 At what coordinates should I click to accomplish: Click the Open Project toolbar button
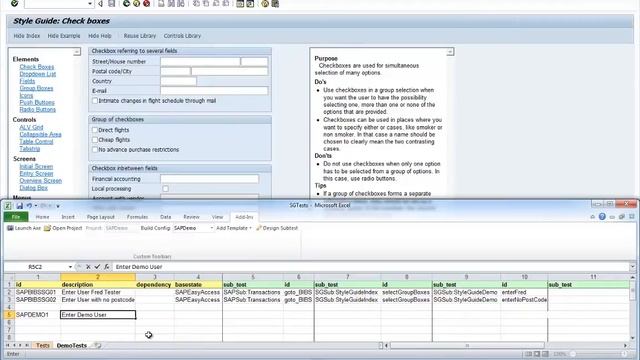63,228
